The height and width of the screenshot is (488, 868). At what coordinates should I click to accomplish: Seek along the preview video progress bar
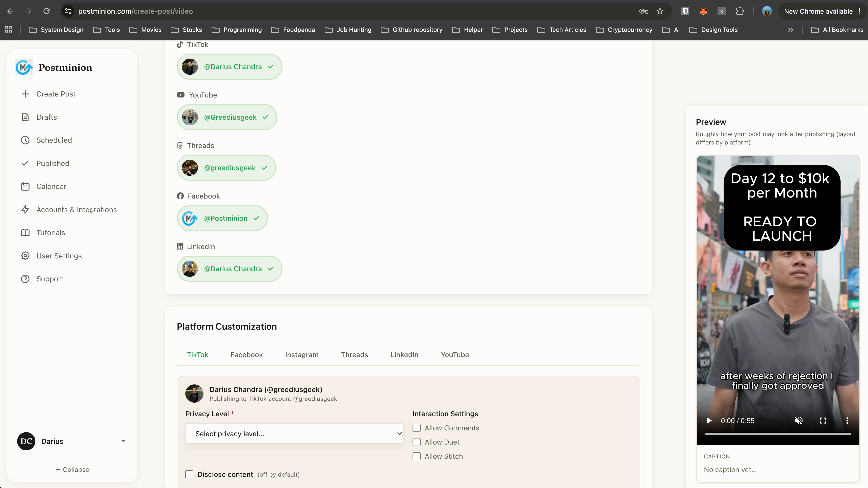pos(778,434)
